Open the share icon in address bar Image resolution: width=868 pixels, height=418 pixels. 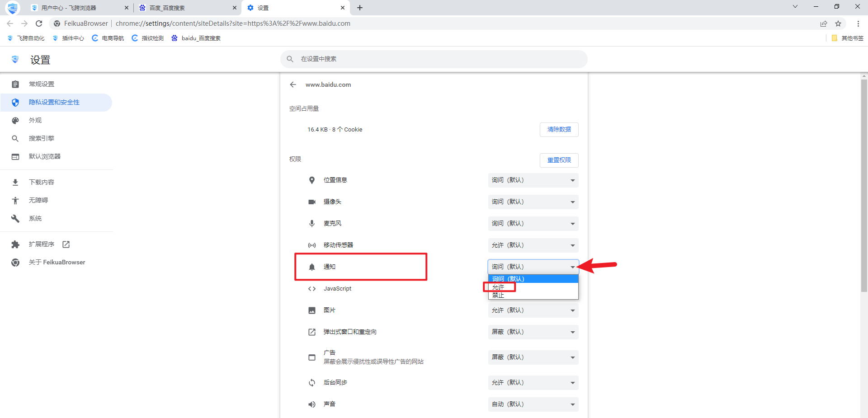pos(824,23)
